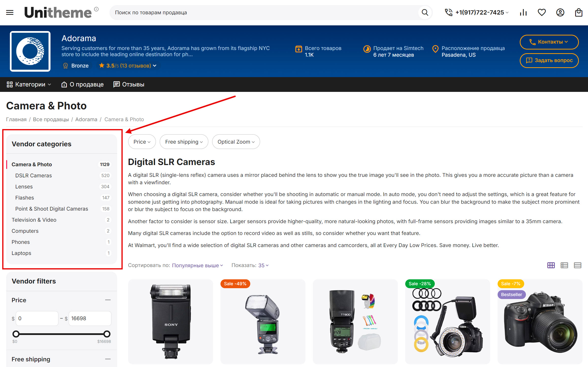Open the shopping bag cart icon
Image resolution: width=588 pixels, height=367 pixels.
[579, 12]
